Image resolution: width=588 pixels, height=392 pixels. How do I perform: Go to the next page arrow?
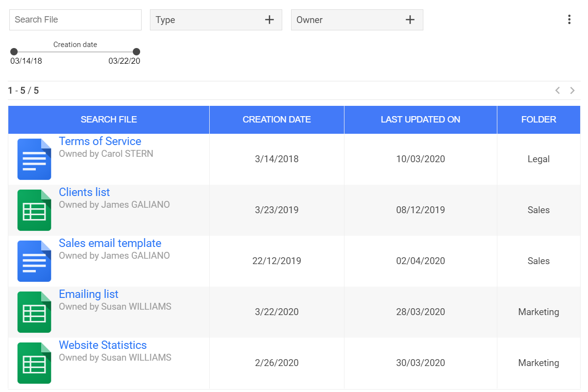572,90
